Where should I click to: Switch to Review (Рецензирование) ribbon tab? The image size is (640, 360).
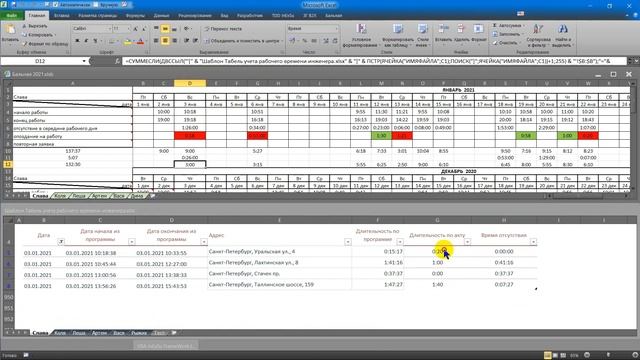click(195, 16)
